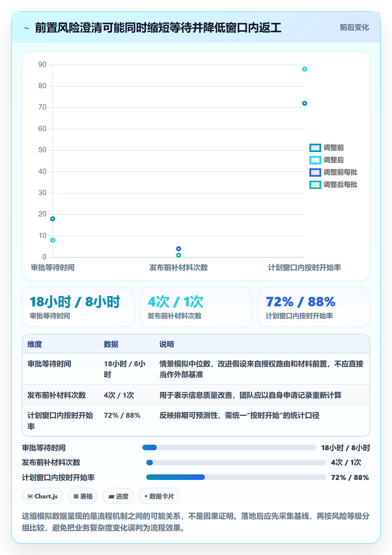Click table value 72% / 88%
This screenshot has height=555, width=392.
(122, 415)
